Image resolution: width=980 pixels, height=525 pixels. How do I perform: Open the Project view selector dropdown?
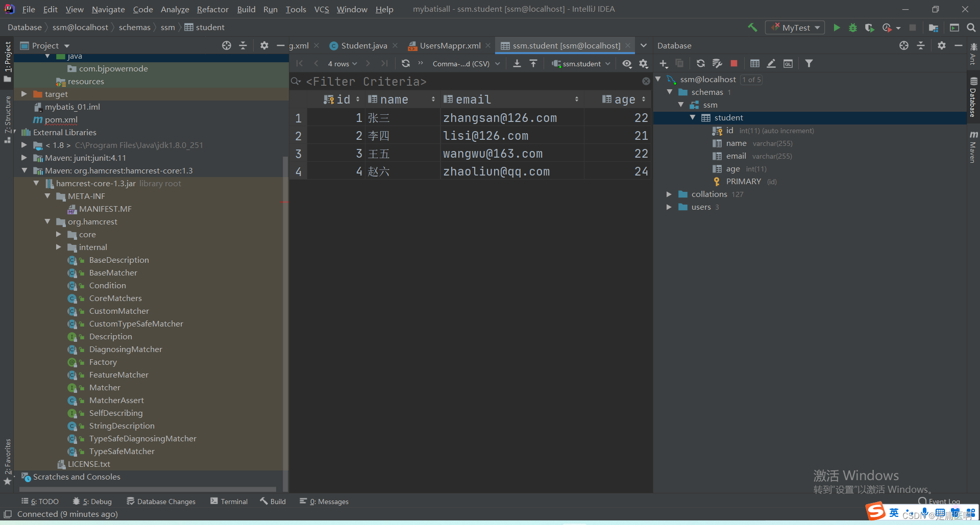[45, 45]
